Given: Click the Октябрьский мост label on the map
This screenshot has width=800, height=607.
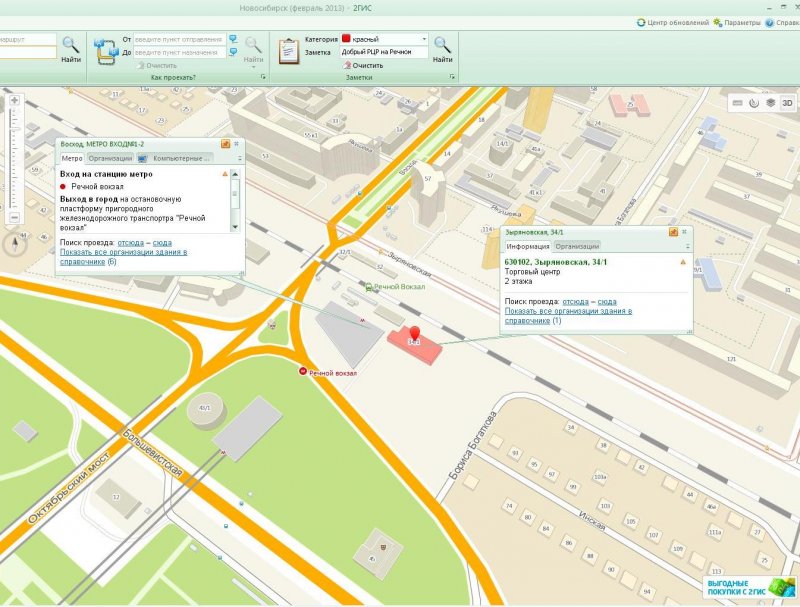Looking at the screenshot, I should [x=68, y=488].
